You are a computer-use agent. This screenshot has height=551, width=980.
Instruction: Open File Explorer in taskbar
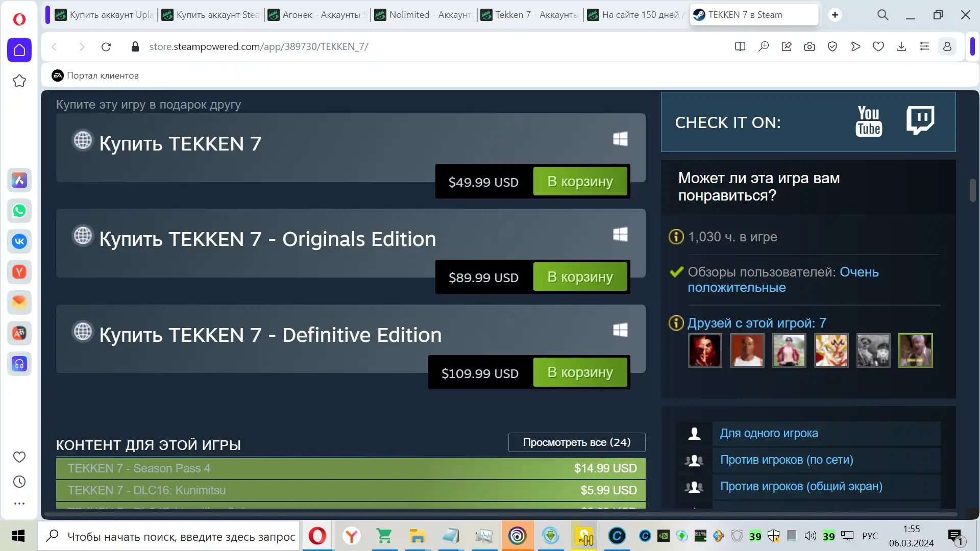(x=417, y=536)
